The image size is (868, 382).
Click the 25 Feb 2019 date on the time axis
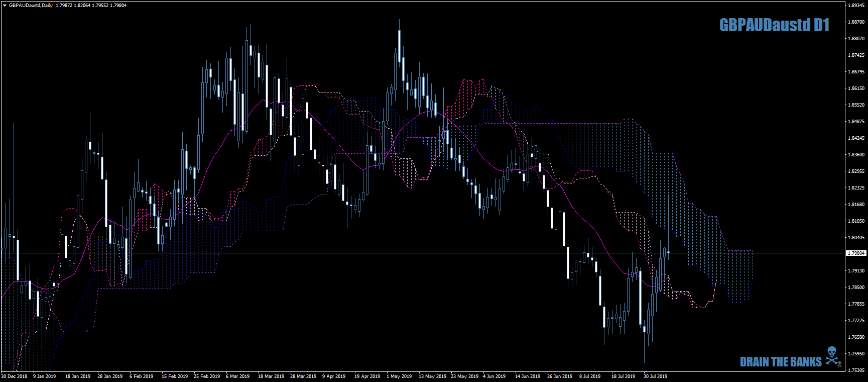(207, 376)
